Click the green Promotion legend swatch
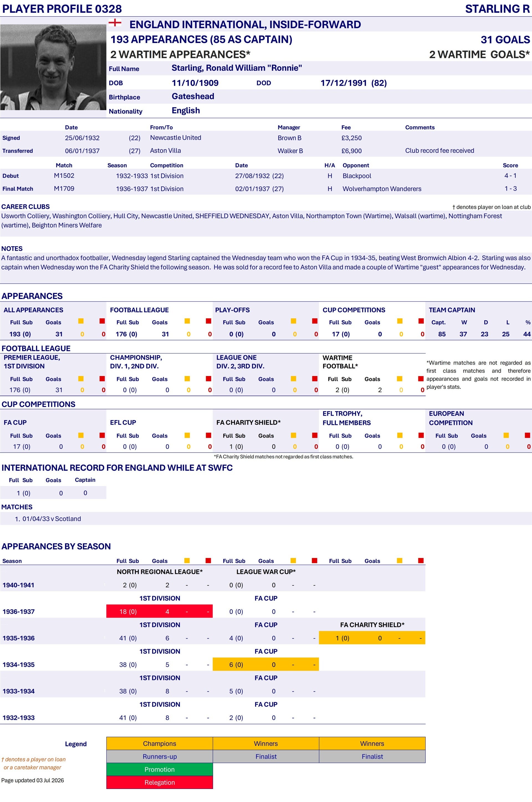Screen dimensions: 532x802 point(160,769)
